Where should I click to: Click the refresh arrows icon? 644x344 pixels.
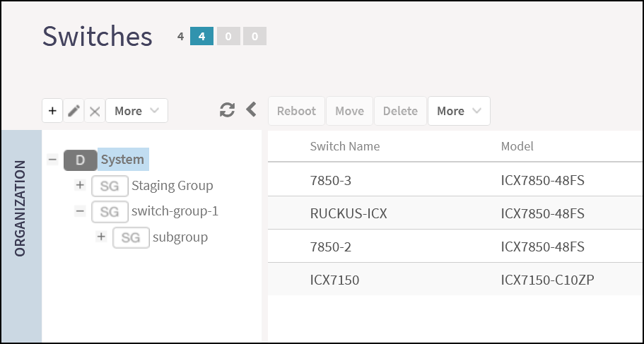(227, 110)
